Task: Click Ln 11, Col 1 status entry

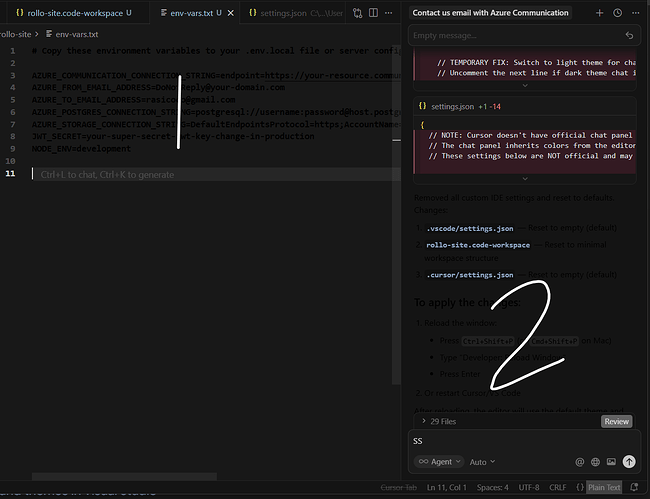Action: coord(446,487)
